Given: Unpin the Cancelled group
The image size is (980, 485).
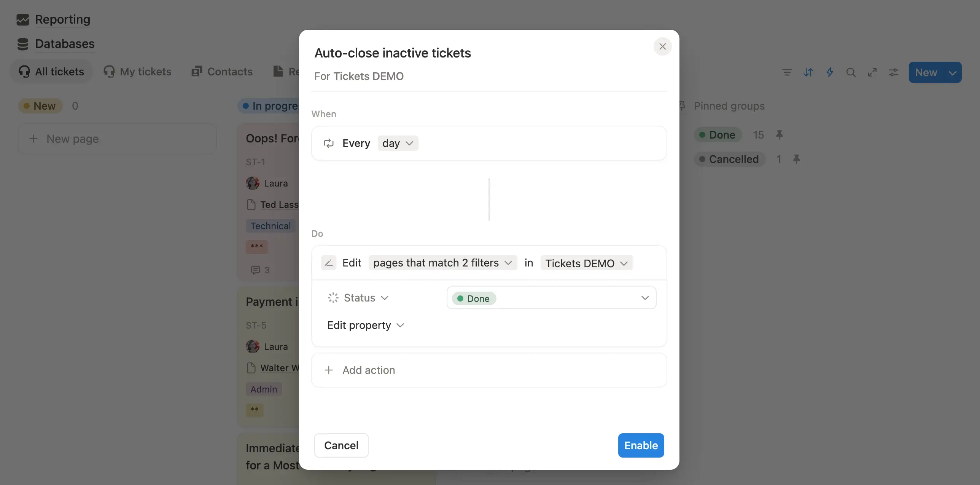Looking at the screenshot, I should pos(797,159).
